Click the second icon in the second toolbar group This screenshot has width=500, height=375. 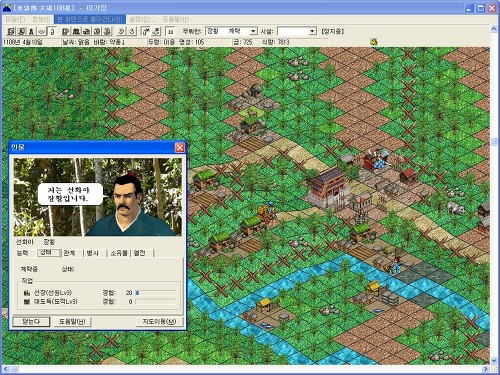point(76,31)
